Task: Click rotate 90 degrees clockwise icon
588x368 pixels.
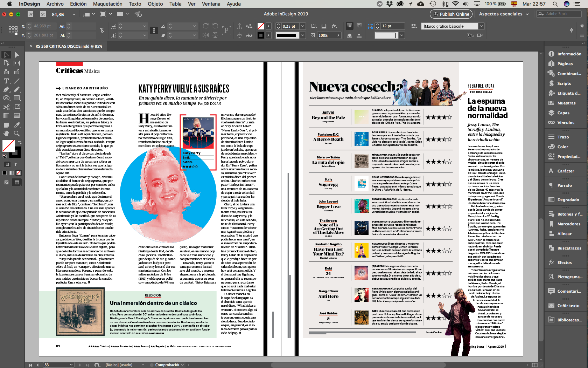Action: [x=206, y=26]
